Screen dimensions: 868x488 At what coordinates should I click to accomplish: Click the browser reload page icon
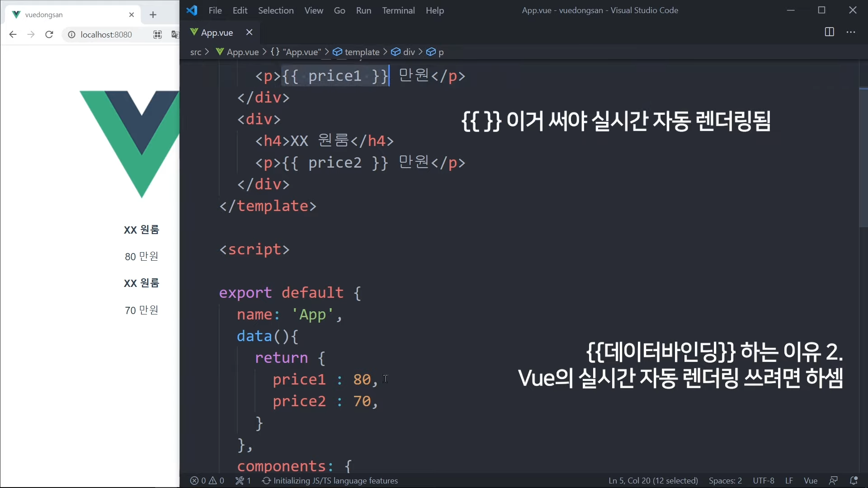[x=49, y=34]
